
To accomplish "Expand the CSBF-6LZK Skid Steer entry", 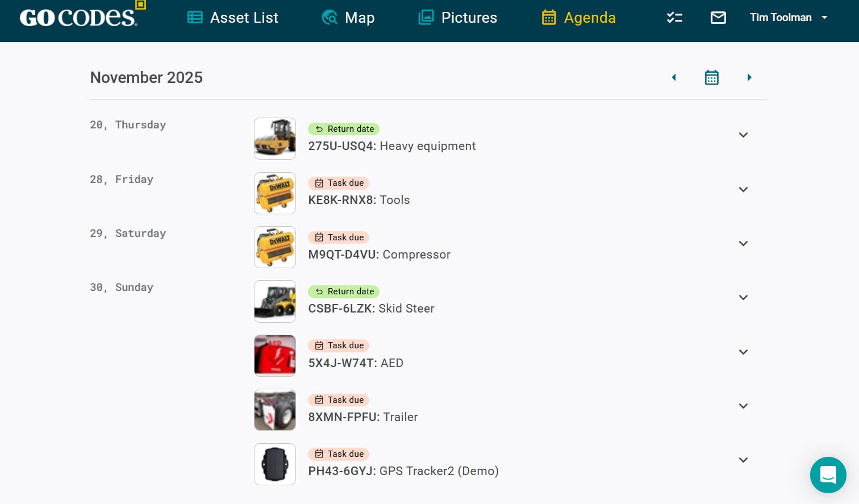I will [x=743, y=298].
